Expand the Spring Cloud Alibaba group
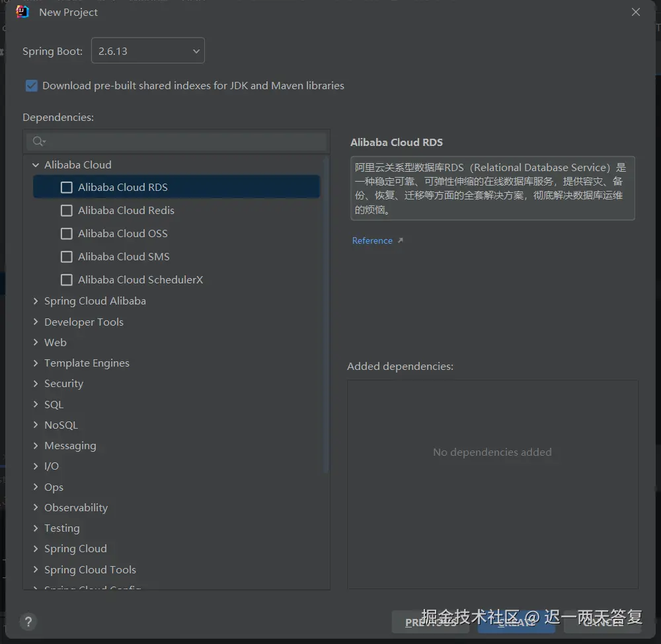The height and width of the screenshot is (644, 661). pos(36,301)
